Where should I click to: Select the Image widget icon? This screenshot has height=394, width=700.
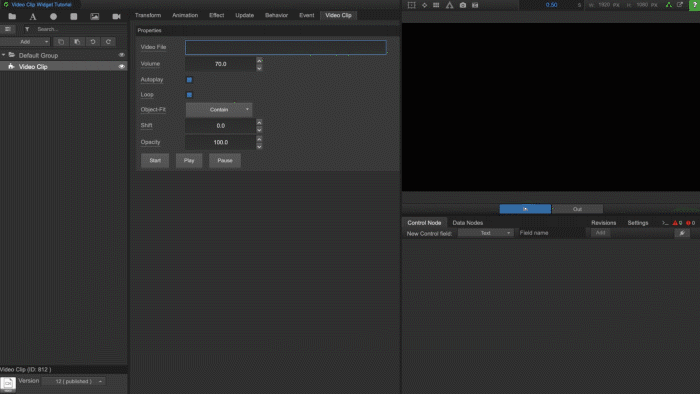(95, 17)
